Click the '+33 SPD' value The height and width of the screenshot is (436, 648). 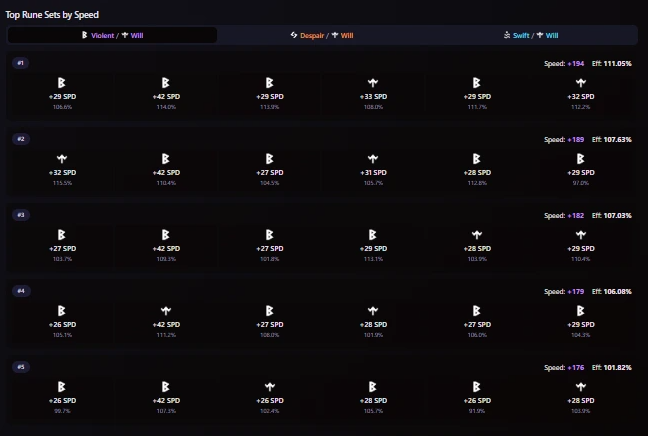coord(373,97)
